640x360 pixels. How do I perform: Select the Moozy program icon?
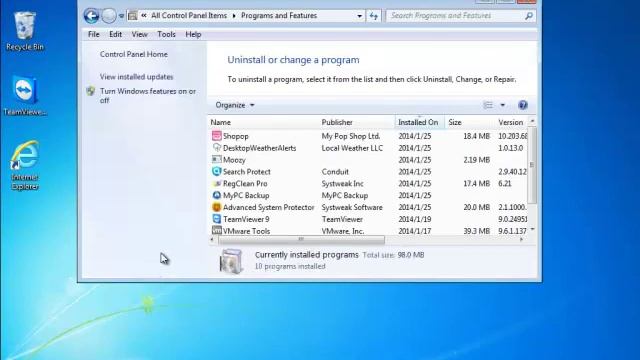[x=216, y=160]
